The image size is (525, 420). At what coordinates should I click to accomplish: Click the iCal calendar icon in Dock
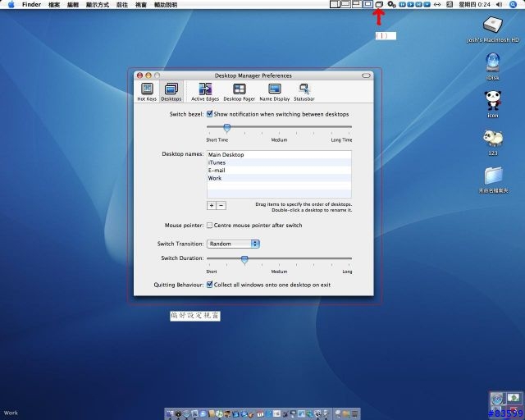(260, 414)
